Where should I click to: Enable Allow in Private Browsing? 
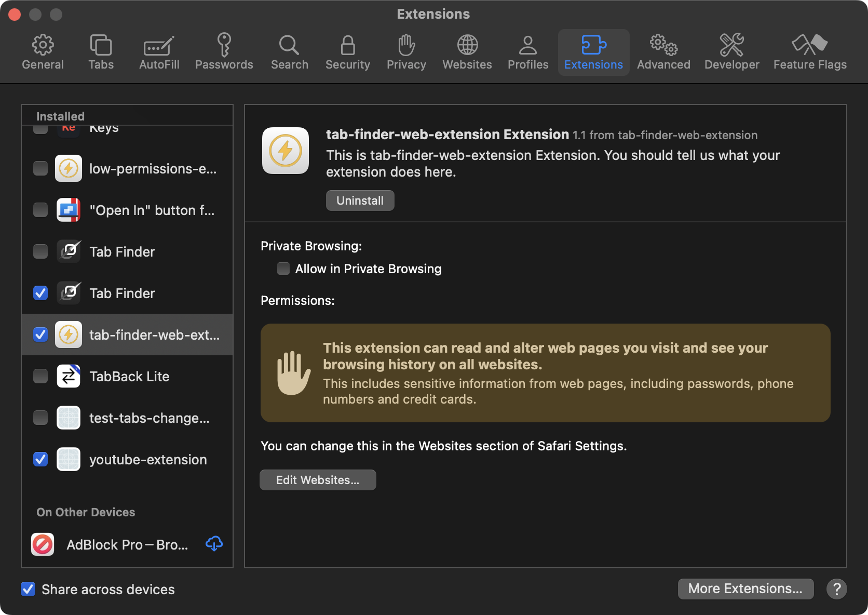(x=283, y=269)
